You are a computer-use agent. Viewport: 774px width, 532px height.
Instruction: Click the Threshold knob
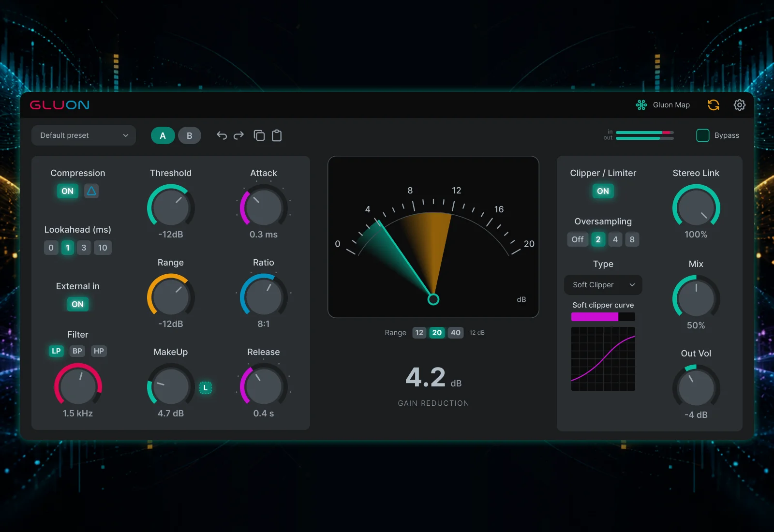click(171, 207)
